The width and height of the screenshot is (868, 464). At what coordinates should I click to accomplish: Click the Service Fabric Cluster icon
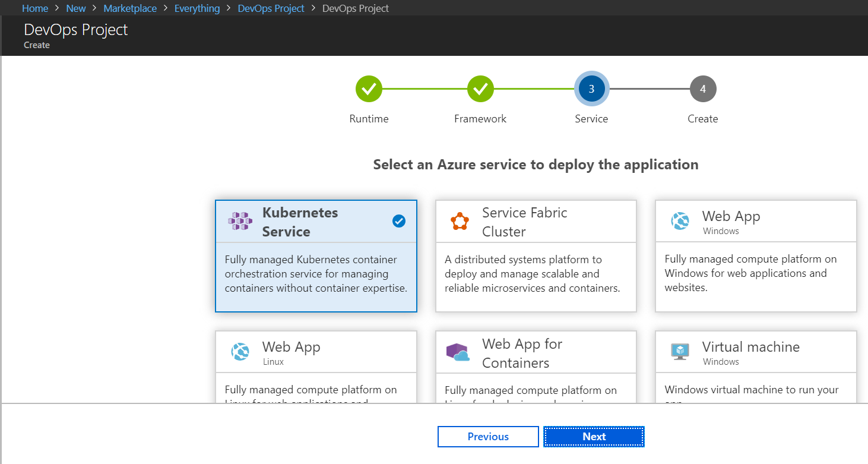coord(460,221)
